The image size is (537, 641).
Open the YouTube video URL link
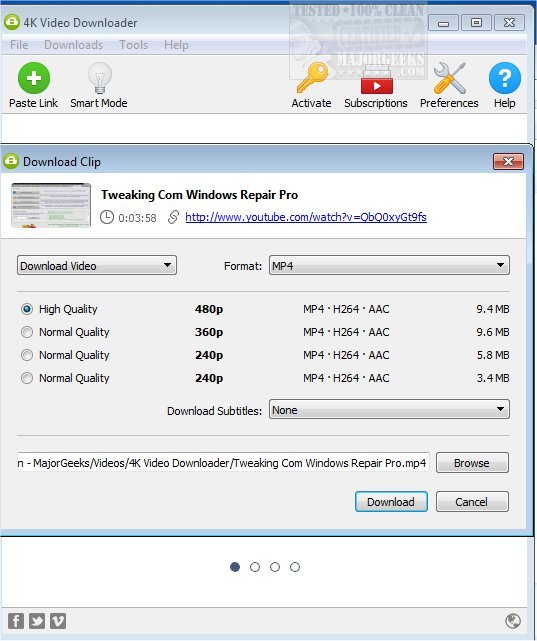[306, 217]
